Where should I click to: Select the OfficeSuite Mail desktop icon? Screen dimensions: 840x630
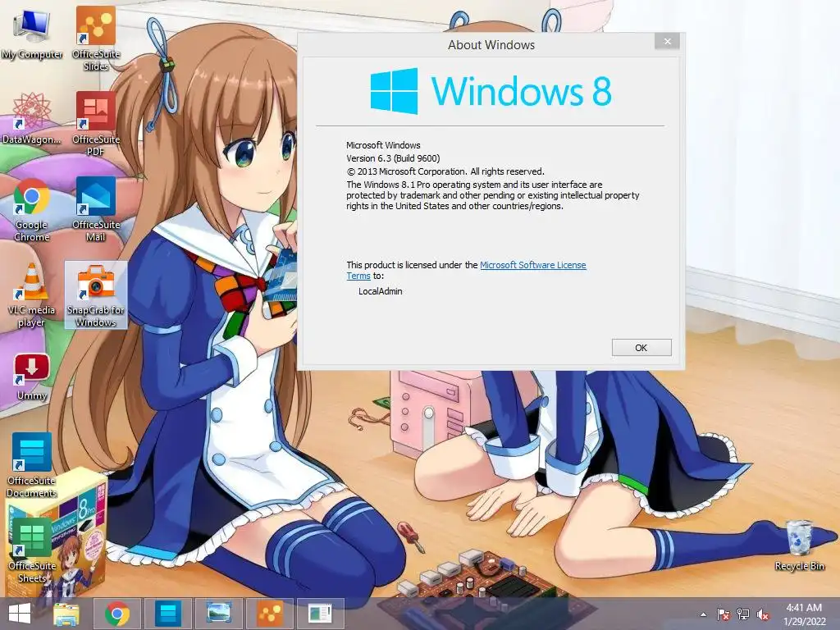pos(96,209)
